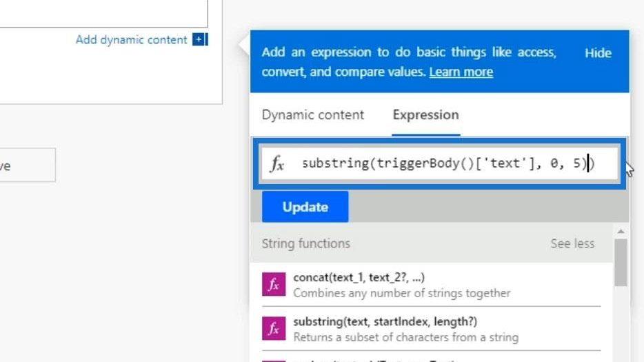Click the fx icon in the expression box
Screen dimensions: 644x362
tap(277, 163)
